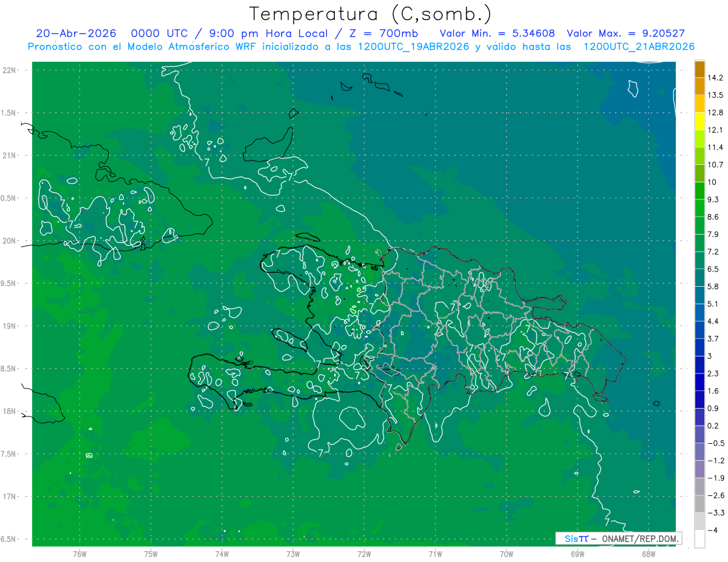This screenshot has height=562, width=728.
Task: Click the 72W longitude axis label
Action: (x=364, y=554)
